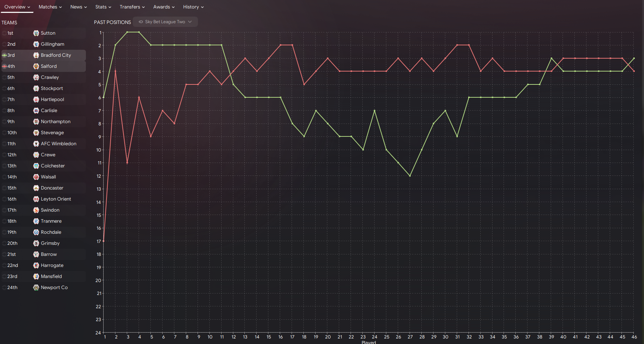Open the Leyton Orient team name link
Viewport: 644px width, 344px height.
pyautogui.click(x=56, y=199)
